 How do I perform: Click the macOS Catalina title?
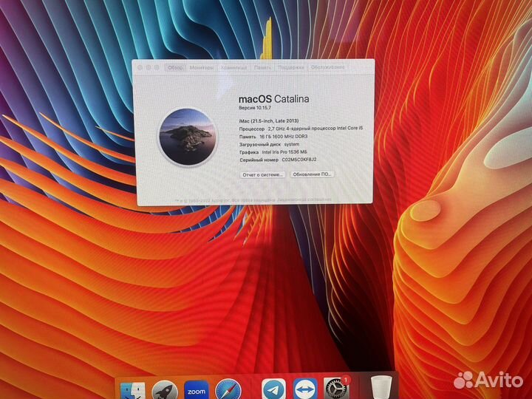click(273, 99)
